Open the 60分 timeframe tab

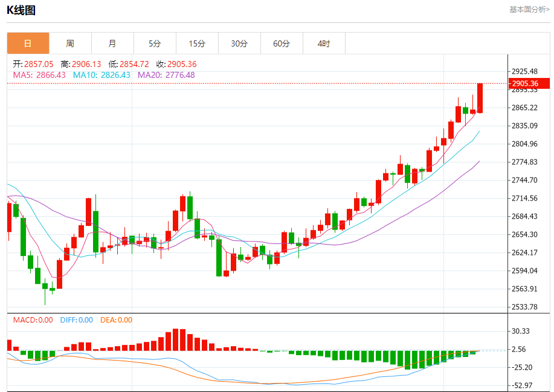point(282,43)
